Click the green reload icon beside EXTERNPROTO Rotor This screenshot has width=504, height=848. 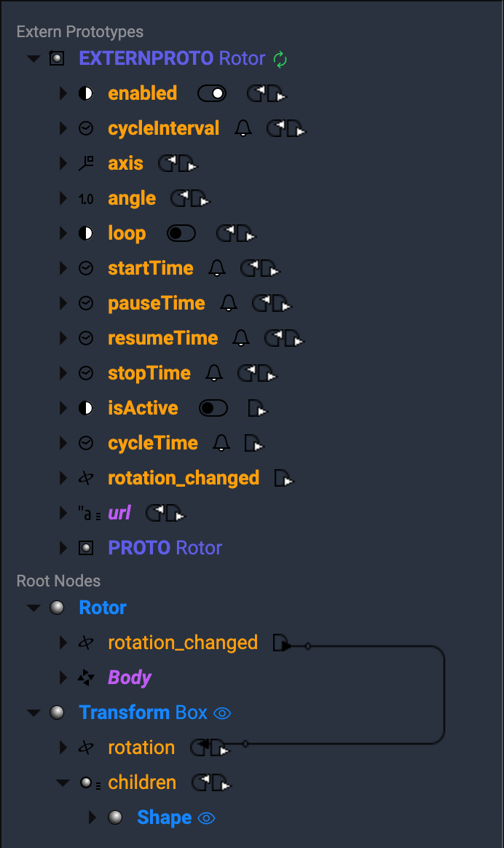pos(280,59)
